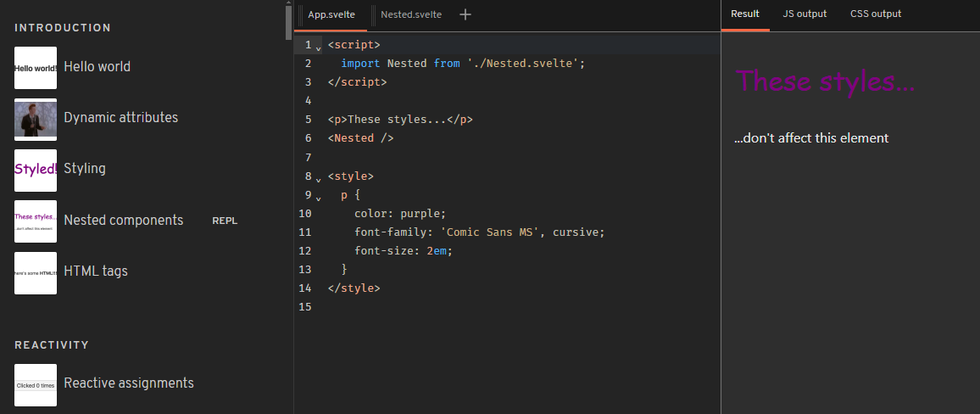980x414 pixels.
Task: Click the <Nested /> code on line 6
Action: (x=360, y=138)
